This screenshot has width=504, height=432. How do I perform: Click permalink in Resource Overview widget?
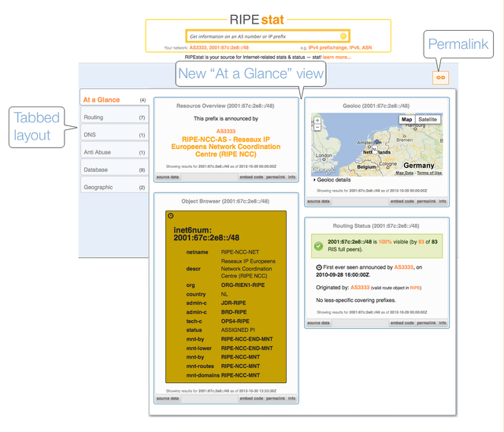click(276, 177)
